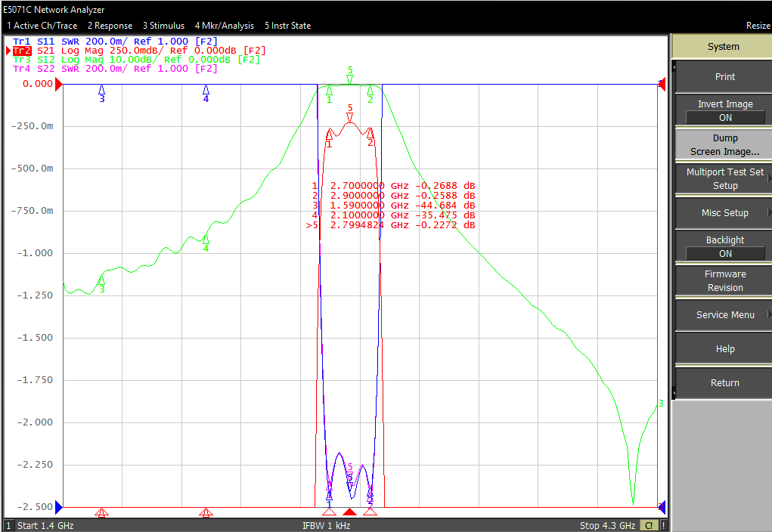Click blue marker 3 on top reference line
This screenshot has width=772, height=532.
click(102, 93)
